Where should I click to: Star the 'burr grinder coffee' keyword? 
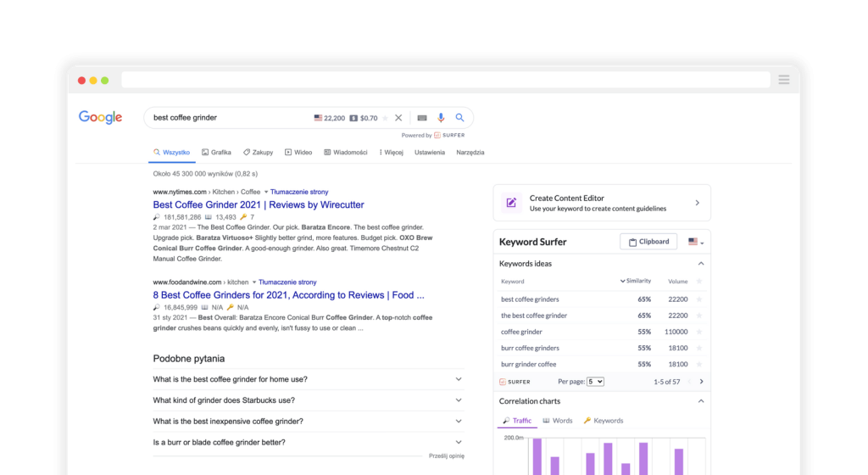[x=699, y=364]
